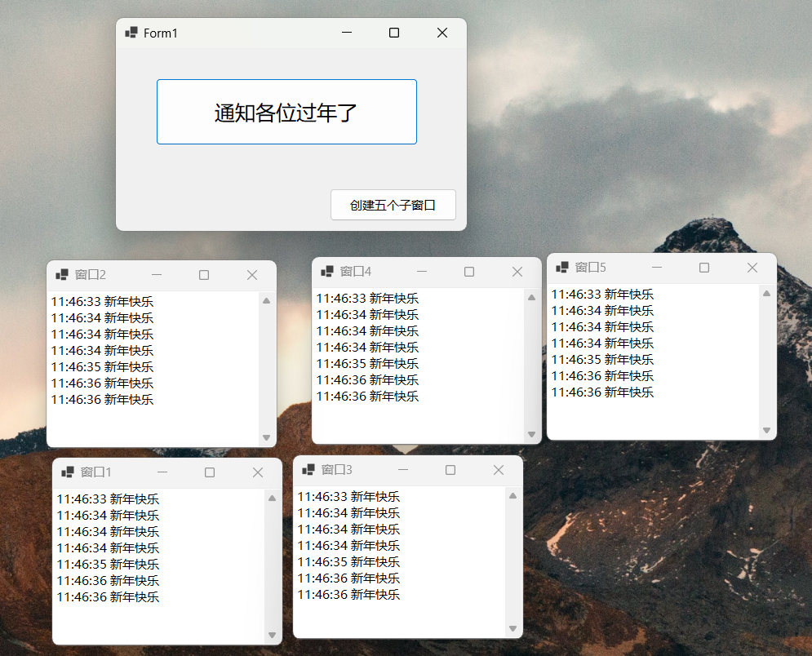Minimize the Form1 window
812x656 pixels.
coord(347,33)
